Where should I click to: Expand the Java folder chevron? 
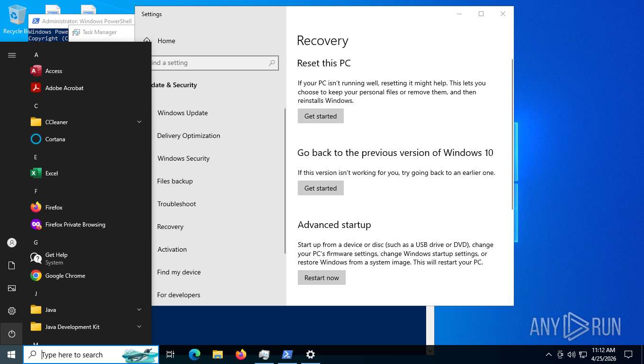pyautogui.click(x=139, y=310)
